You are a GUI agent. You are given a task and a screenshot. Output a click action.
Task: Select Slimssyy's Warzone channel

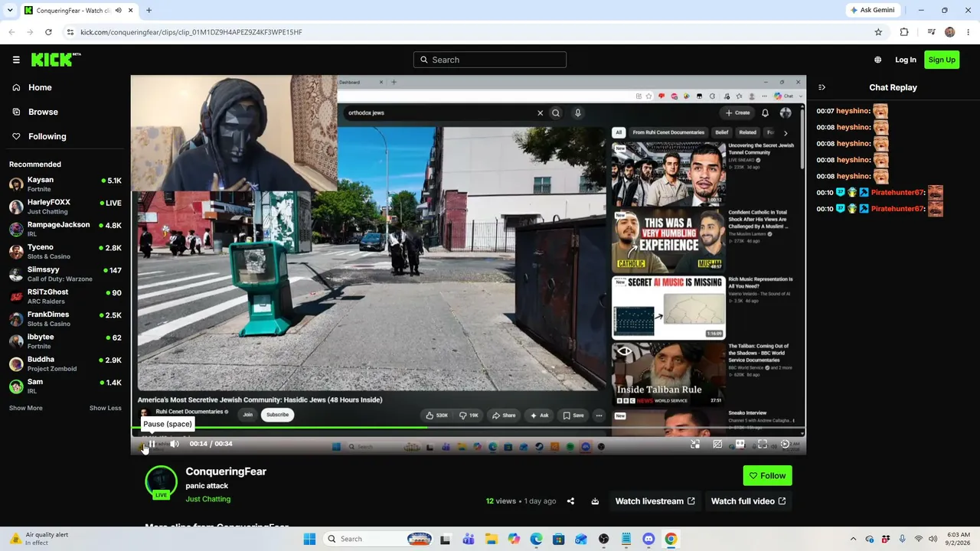(65, 274)
